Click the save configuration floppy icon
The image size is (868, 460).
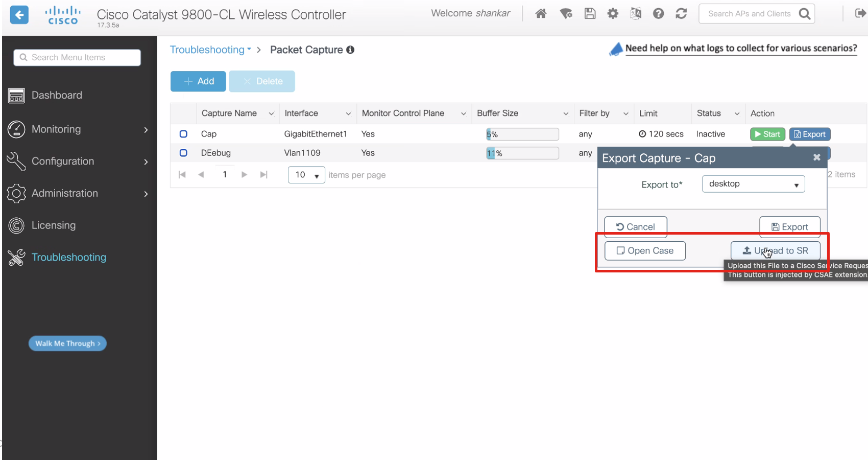(590, 14)
